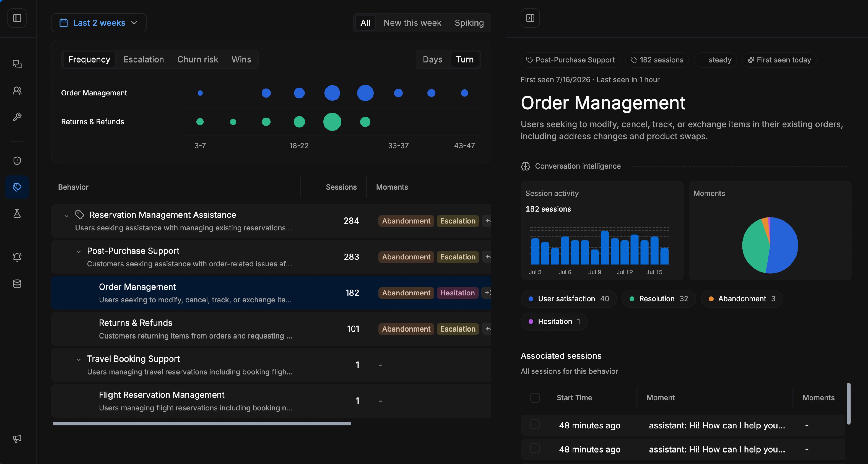The width and height of the screenshot is (868, 464).
Task: Filter behaviors by Spiking
Action: (469, 23)
